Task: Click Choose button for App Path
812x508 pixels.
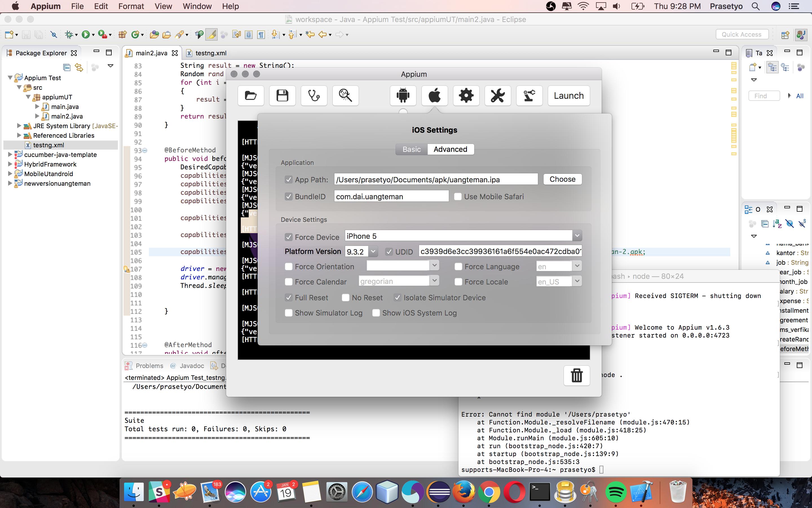Action: (x=562, y=179)
